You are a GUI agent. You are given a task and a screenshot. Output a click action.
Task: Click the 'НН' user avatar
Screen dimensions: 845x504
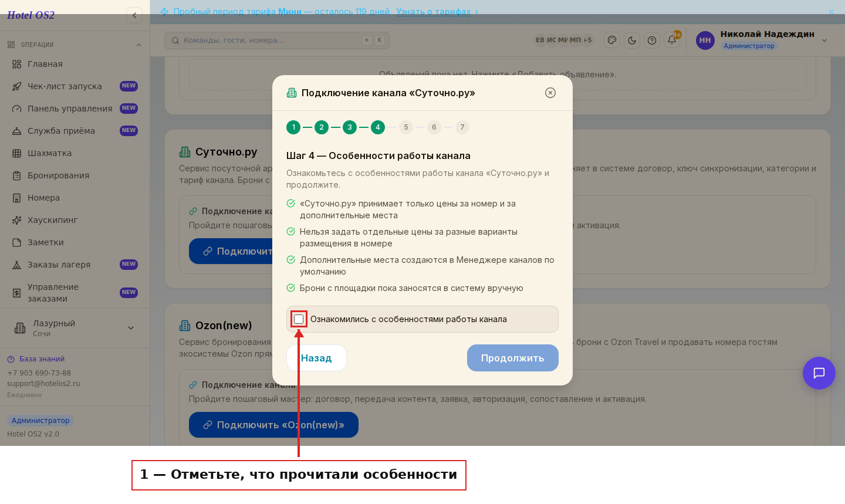pyautogui.click(x=705, y=40)
